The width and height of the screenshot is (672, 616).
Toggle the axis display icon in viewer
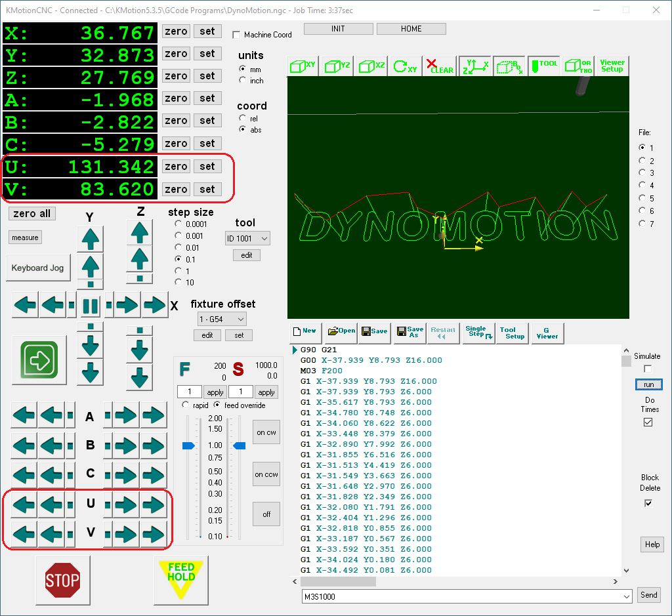coord(475,66)
